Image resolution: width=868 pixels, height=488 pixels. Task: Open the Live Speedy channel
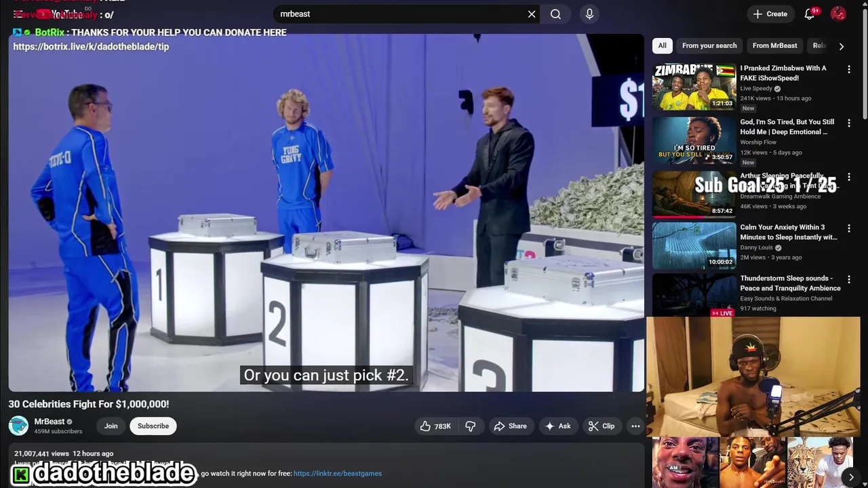[757, 88]
